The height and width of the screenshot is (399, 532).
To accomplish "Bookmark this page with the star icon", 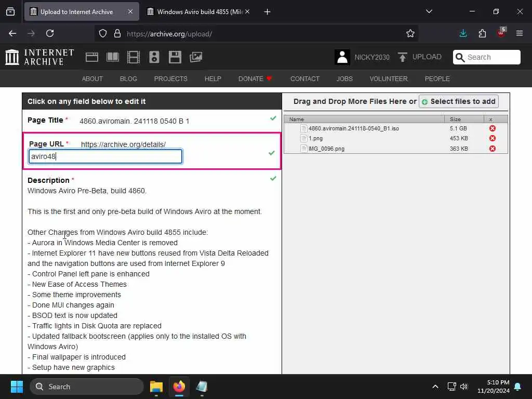I will tap(410, 33).
